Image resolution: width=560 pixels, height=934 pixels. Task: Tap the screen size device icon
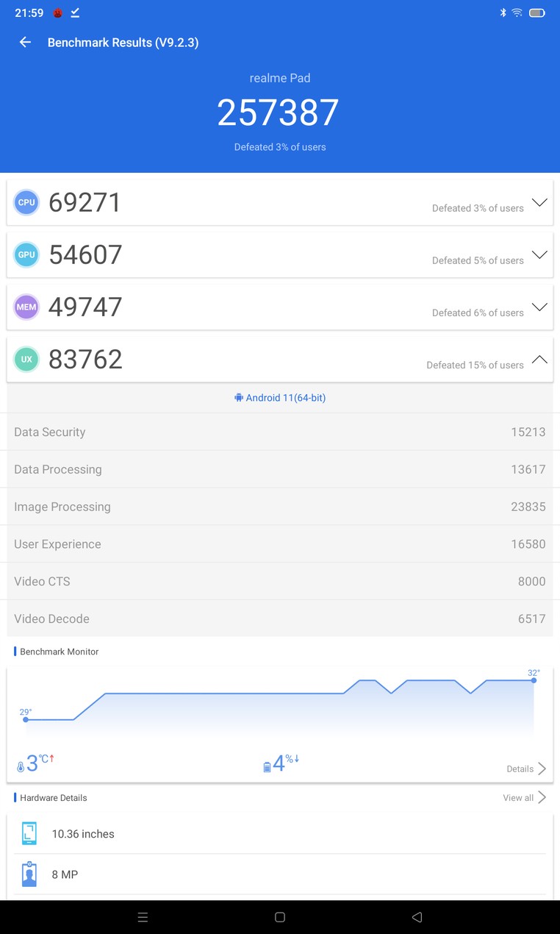[x=29, y=834]
